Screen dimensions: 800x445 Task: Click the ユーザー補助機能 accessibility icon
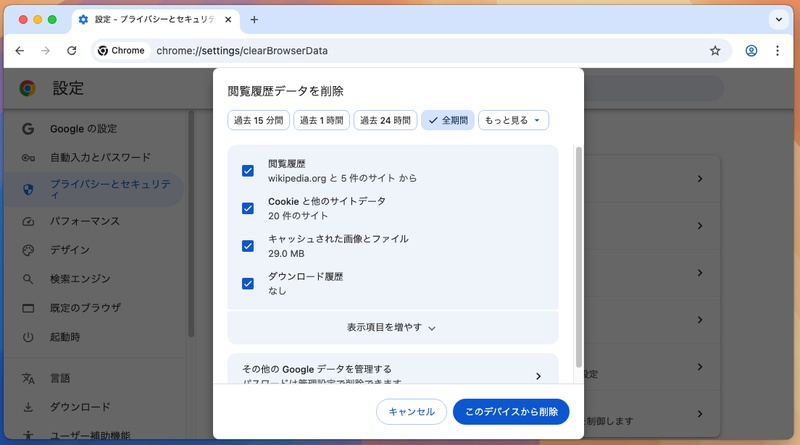click(28, 435)
